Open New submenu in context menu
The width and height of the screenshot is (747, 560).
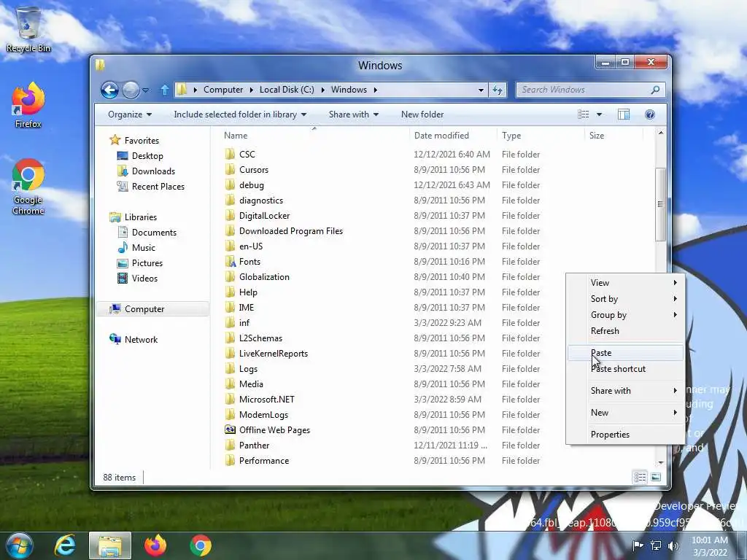(x=625, y=413)
